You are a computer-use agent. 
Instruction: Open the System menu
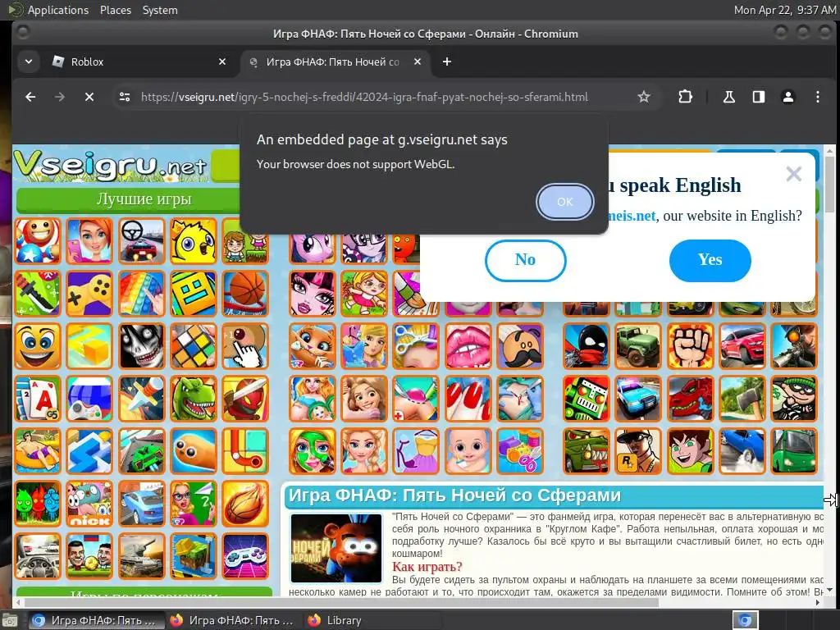(x=160, y=10)
